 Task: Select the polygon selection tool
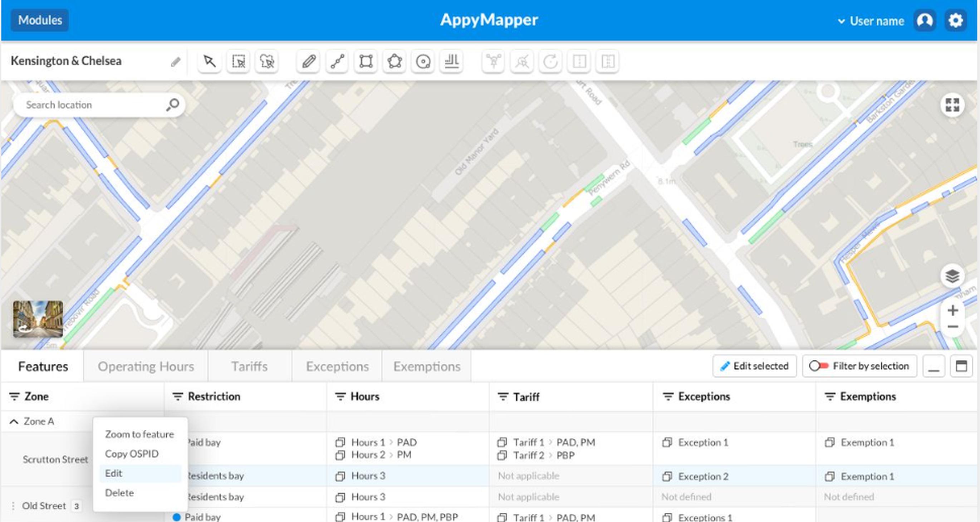click(x=267, y=61)
